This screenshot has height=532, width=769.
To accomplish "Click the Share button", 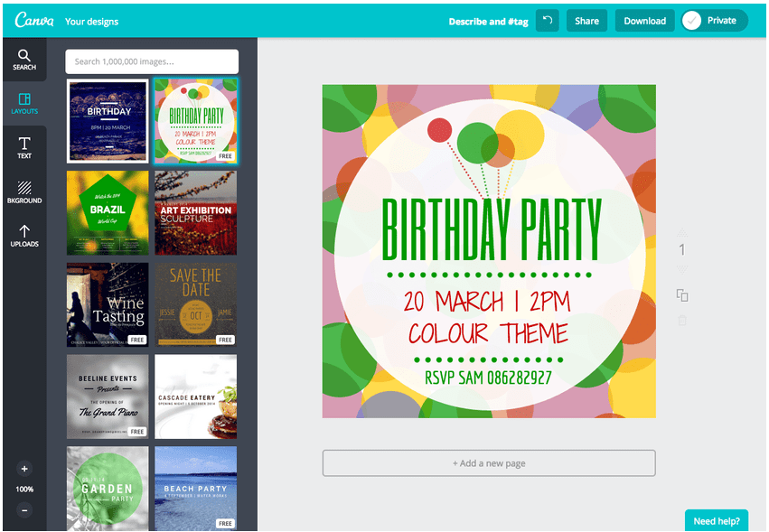I will pyautogui.click(x=586, y=21).
